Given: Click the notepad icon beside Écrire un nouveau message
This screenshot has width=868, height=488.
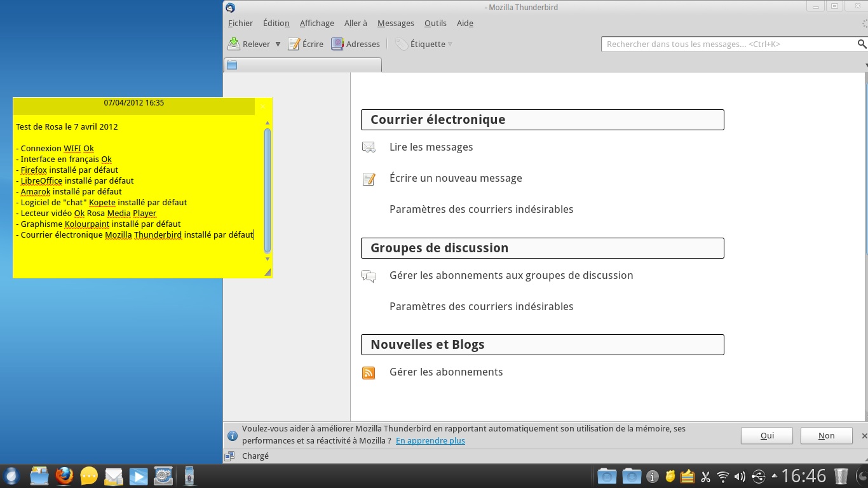Looking at the screenshot, I should pyautogui.click(x=369, y=179).
